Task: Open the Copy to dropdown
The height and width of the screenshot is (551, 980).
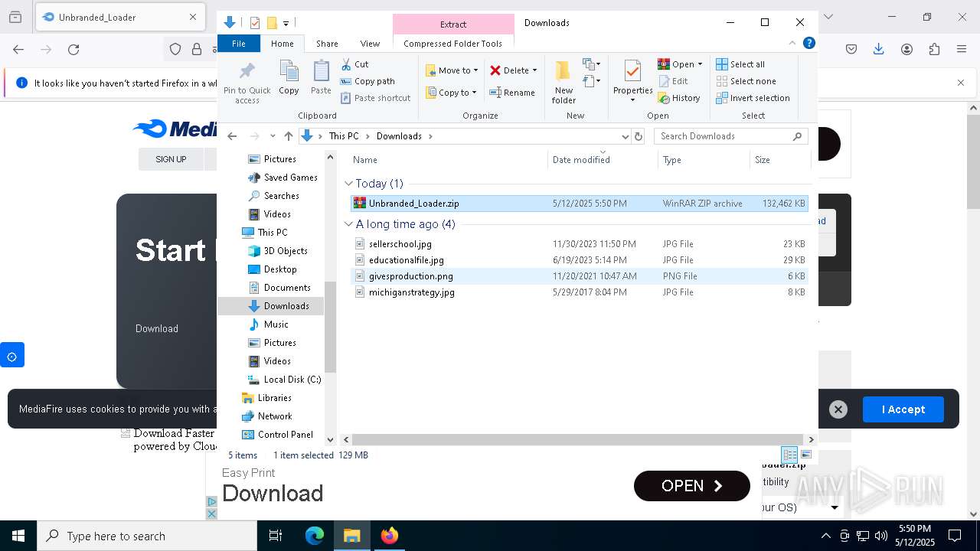Action: pos(452,93)
